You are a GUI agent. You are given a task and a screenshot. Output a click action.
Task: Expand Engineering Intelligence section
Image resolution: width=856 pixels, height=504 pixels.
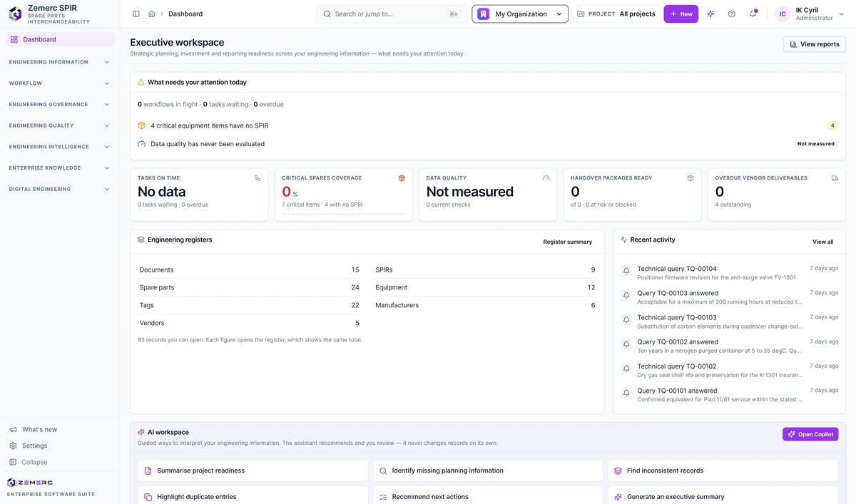pyautogui.click(x=60, y=147)
